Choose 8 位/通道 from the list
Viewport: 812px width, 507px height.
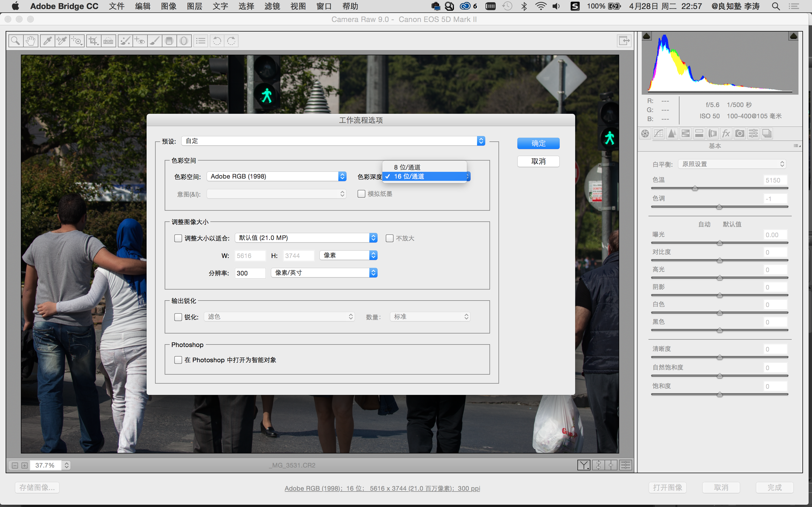(x=407, y=167)
